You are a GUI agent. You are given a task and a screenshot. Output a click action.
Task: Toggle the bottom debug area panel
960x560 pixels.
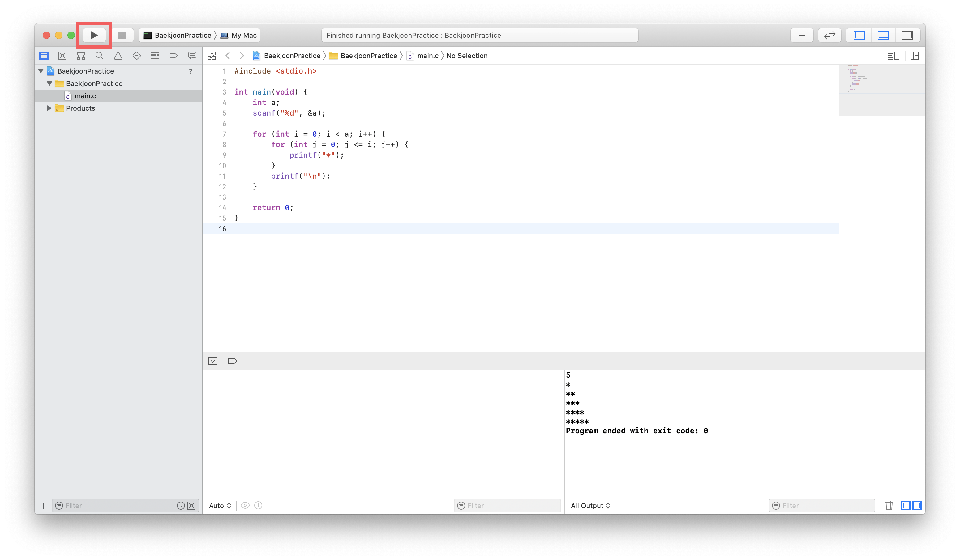(883, 36)
